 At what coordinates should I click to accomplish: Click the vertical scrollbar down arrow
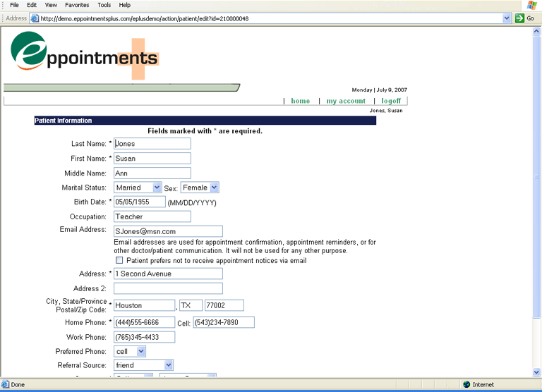point(537,372)
